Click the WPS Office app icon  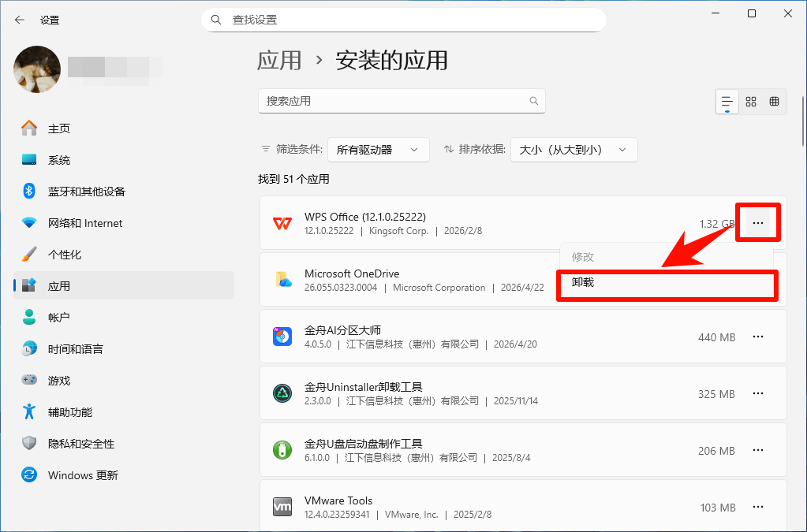pyautogui.click(x=282, y=223)
